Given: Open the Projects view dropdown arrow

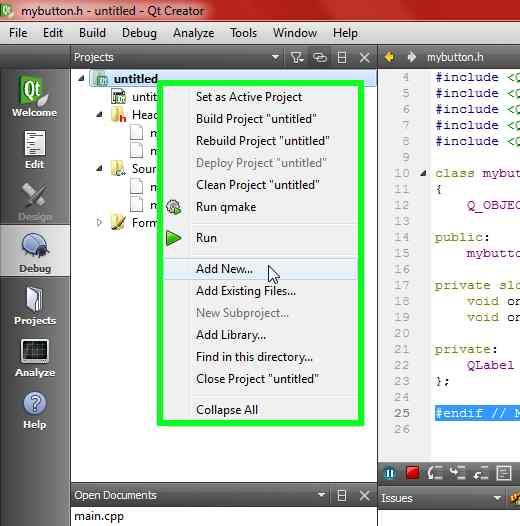Looking at the screenshot, I should (x=275, y=57).
